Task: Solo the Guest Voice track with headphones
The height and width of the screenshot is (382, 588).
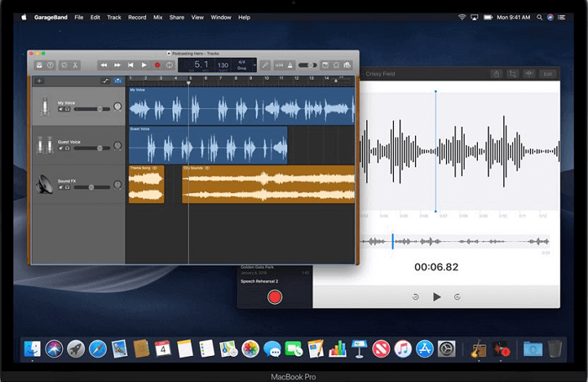Action: click(x=68, y=148)
